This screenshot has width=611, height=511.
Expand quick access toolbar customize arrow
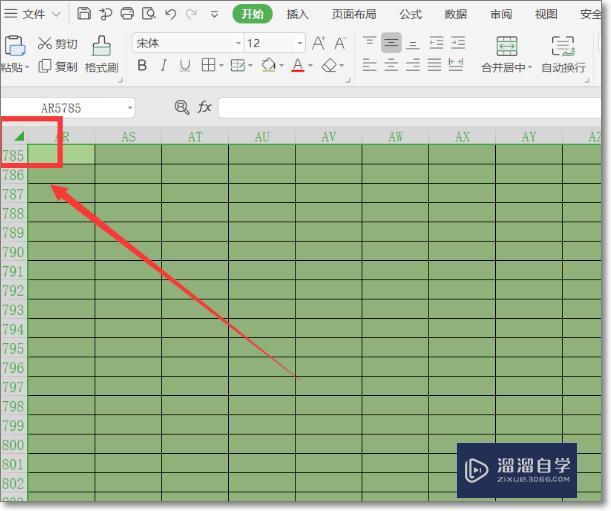214,14
